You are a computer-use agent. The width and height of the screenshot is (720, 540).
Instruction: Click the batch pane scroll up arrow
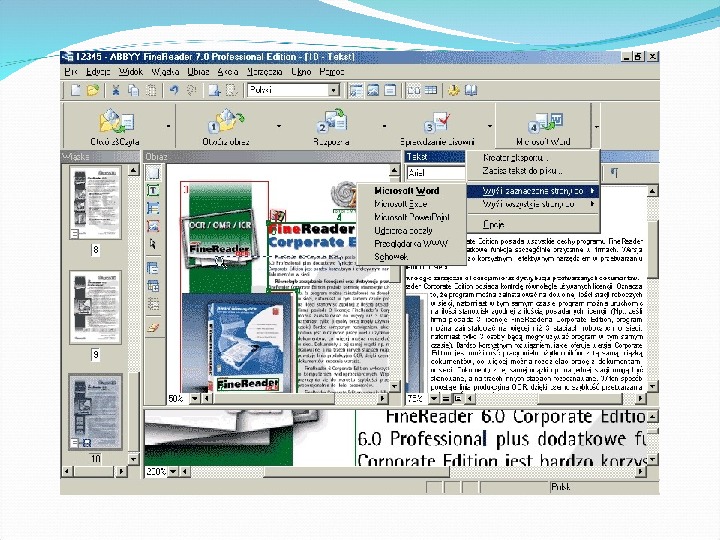pos(133,170)
